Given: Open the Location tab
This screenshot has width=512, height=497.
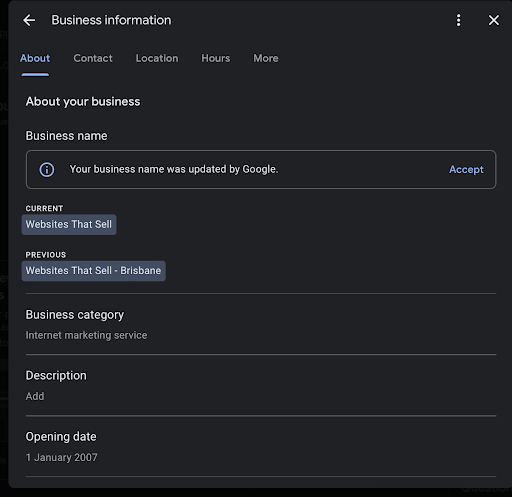Looking at the screenshot, I should 157,58.
